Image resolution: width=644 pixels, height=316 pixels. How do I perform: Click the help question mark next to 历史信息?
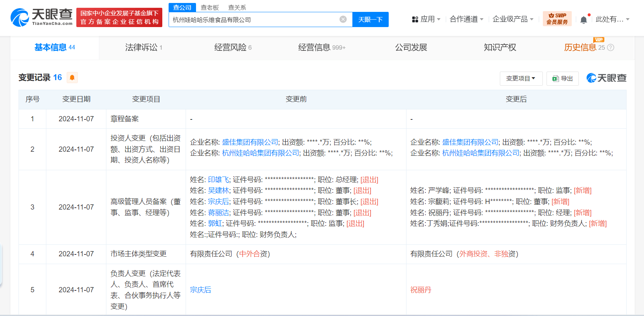[x=611, y=47]
